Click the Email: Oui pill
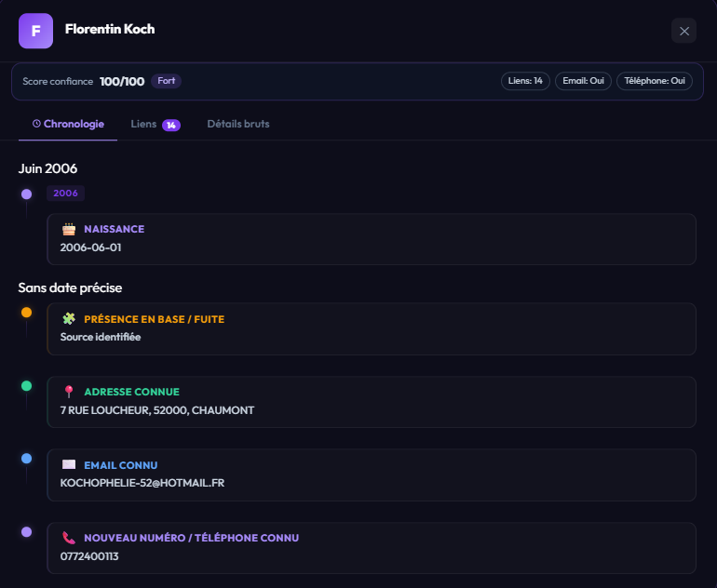This screenshot has height=588, width=717. pyautogui.click(x=584, y=81)
